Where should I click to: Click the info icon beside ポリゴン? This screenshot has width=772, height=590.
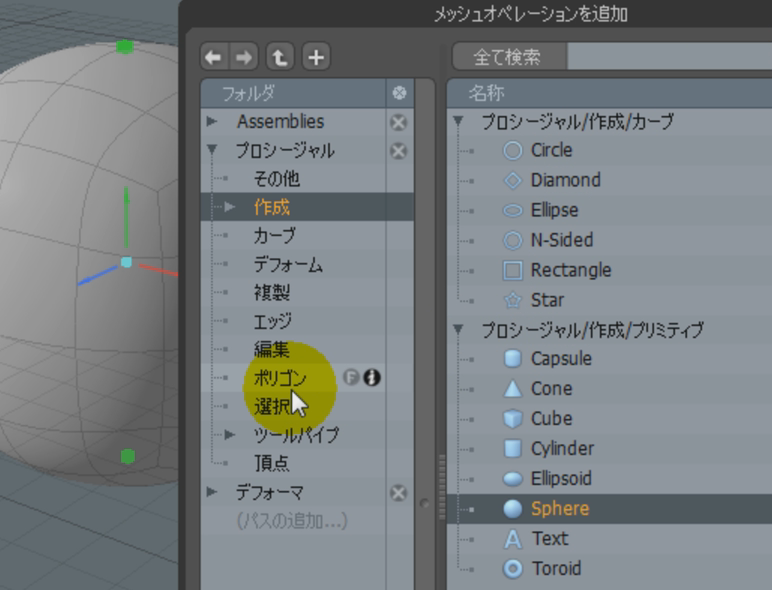[x=372, y=378]
